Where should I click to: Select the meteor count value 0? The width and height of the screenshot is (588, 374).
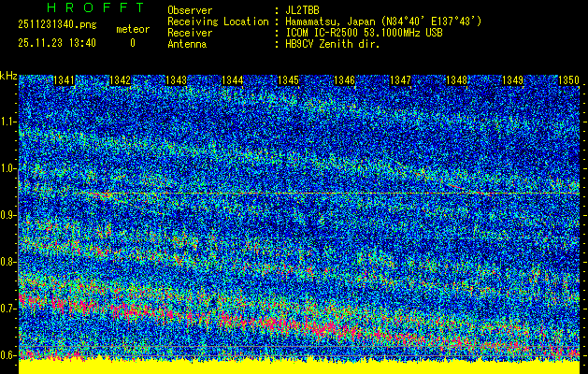132,43
